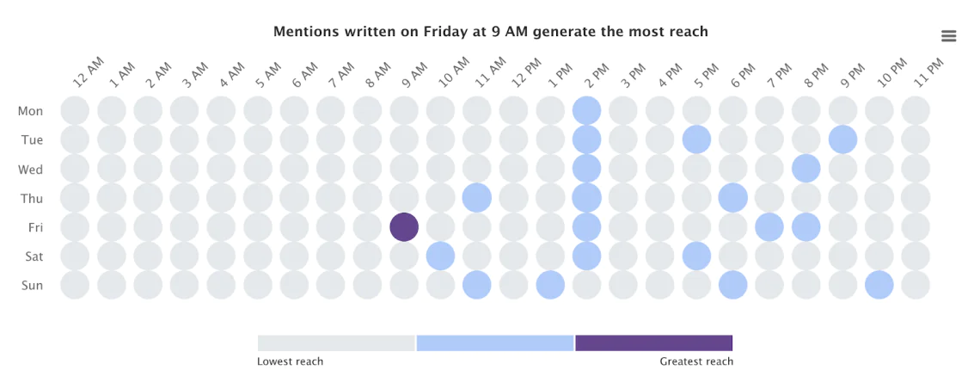Open the chart hamburger menu icon
This screenshot has height=383, width=980.
[949, 35]
